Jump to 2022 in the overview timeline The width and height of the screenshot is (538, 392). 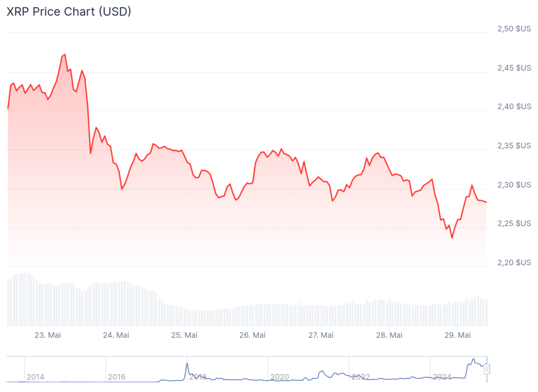pyautogui.click(x=360, y=377)
